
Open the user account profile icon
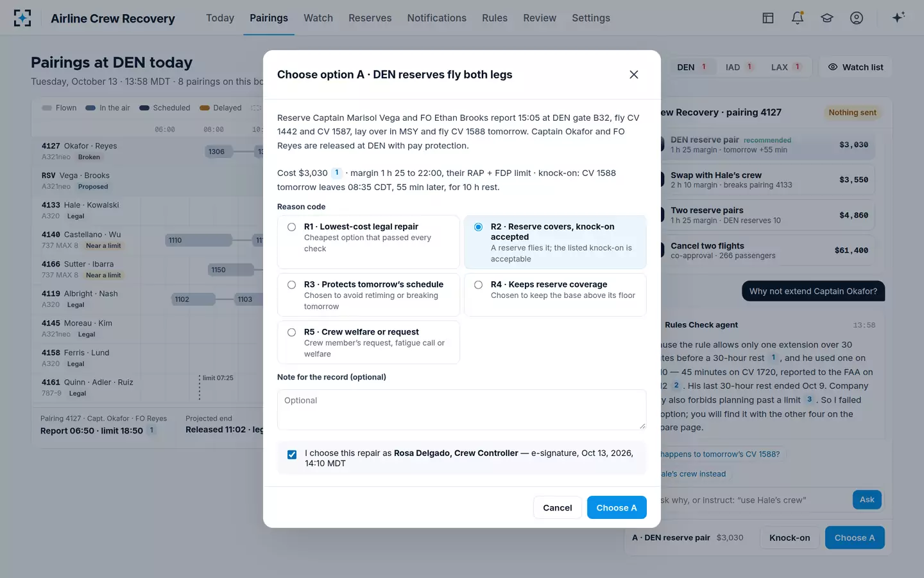click(857, 18)
